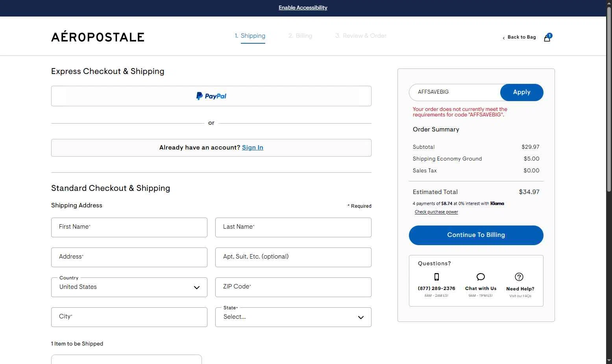Open Check purchase power link
This screenshot has height=364, width=612.
436,212
